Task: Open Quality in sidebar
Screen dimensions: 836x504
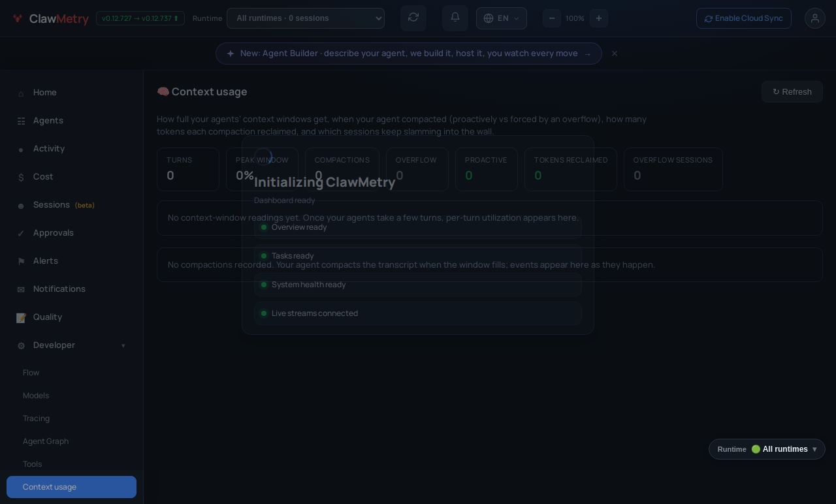Action: tap(72, 317)
